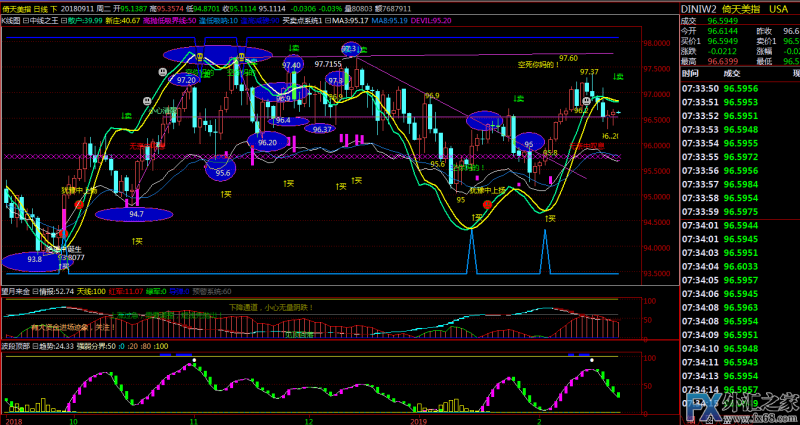Select the 日线 period label in header
The width and height of the screenshot is (800, 425).
pyautogui.click(x=41, y=9)
